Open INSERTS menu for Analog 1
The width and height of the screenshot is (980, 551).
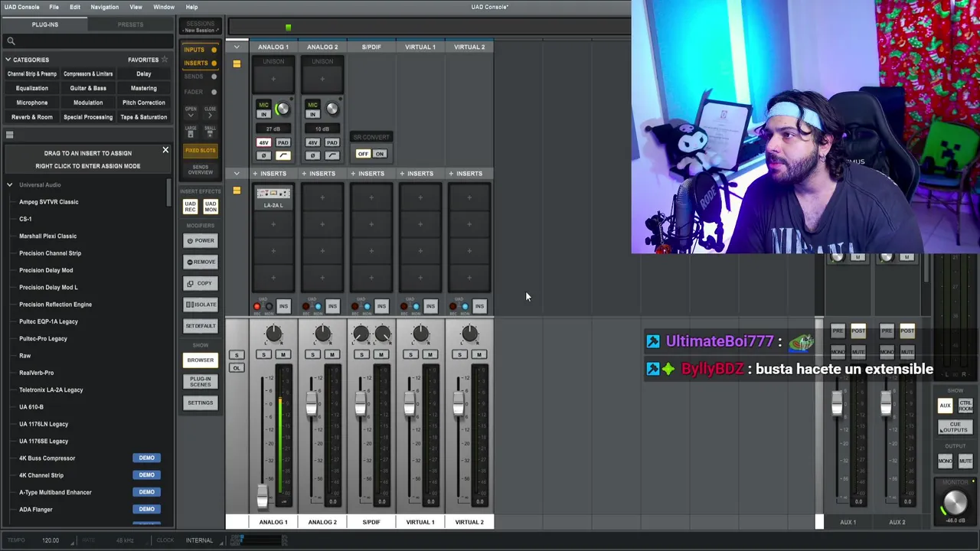point(273,174)
